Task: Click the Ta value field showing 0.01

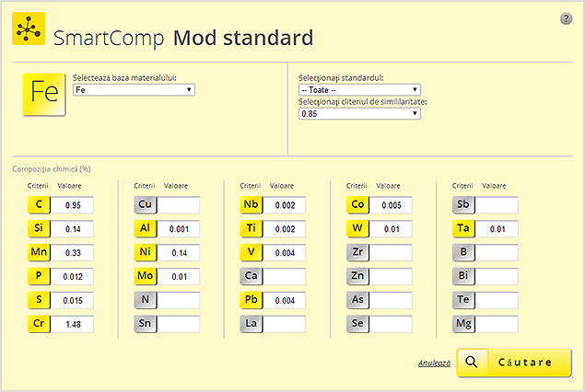Action: pos(497,229)
